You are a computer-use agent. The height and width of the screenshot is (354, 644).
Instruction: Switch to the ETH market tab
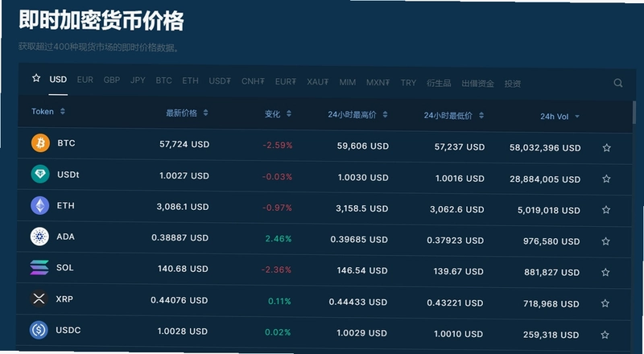pos(190,80)
